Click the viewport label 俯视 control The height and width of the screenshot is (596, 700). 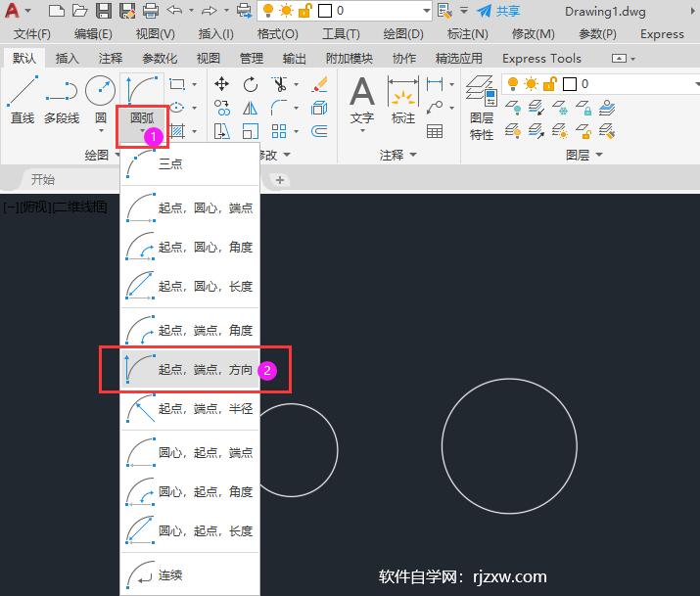pyautogui.click(x=36, y=207)
